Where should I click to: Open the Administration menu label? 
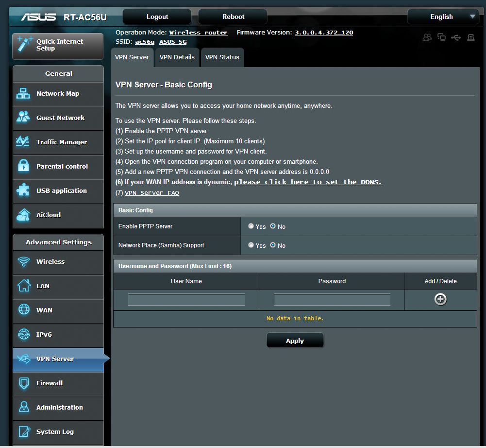pos(60,407)
